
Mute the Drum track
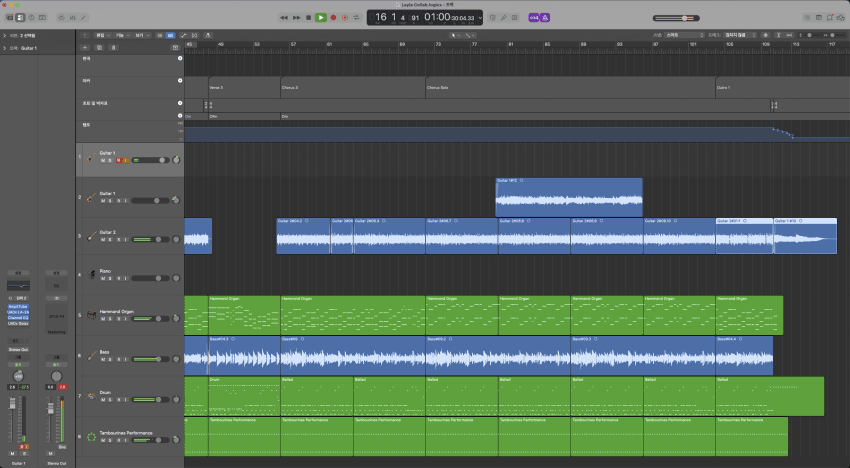pos(102,401)
